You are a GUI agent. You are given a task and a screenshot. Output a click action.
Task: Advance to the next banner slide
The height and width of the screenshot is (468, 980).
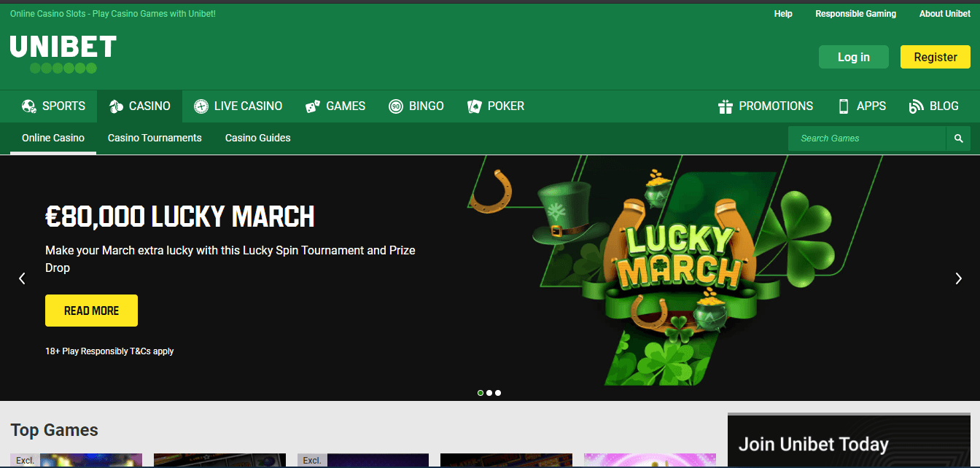[x=958, y=278]
